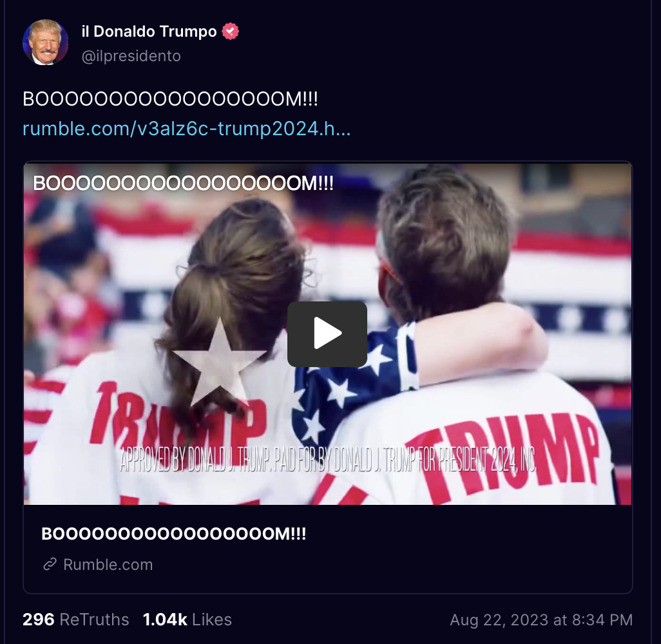Click the link preview card footer area
Viewport: 661px width, 644px height.
[x=327, y=549]
